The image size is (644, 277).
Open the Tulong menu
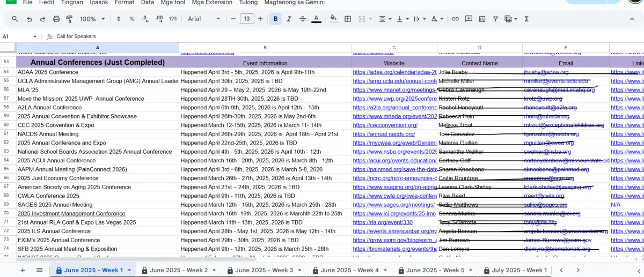248,3
